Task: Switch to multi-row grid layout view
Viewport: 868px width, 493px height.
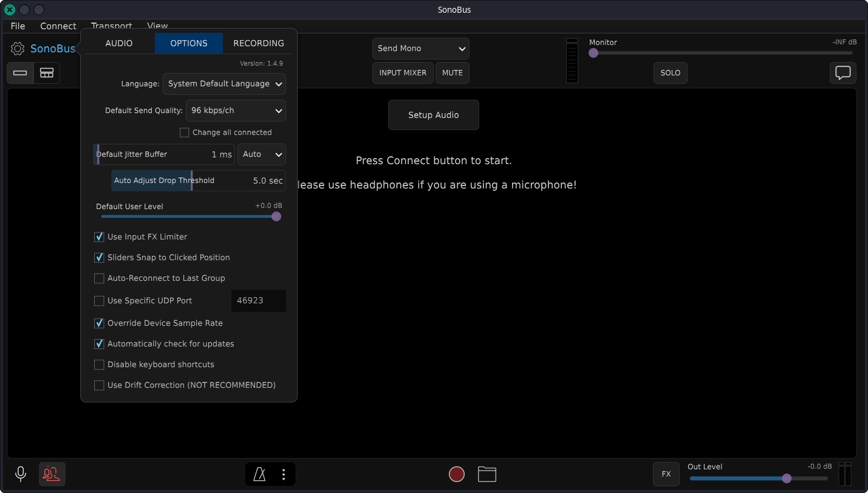Action: tap(47, 73)
